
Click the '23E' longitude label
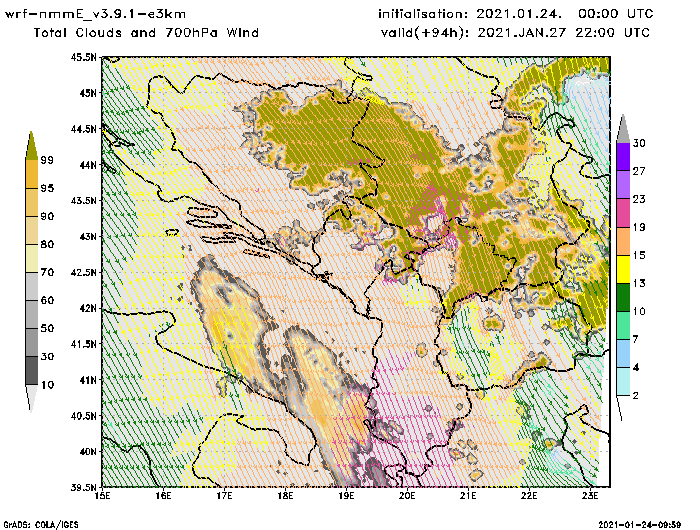(590, 496)
